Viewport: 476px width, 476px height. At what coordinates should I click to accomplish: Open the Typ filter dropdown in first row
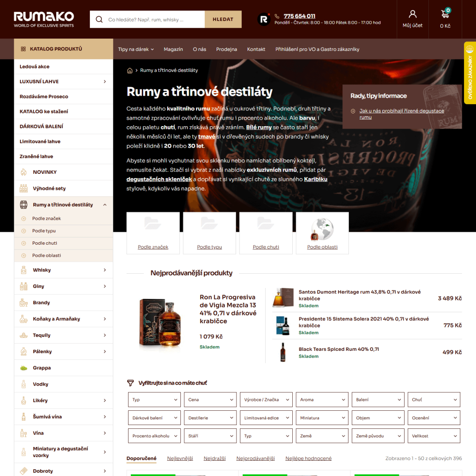(154, 399)
